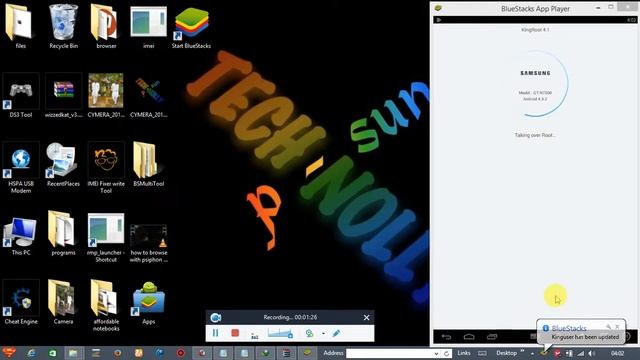Open the files folder on the desktop
The width and height of the screenshot is (640, 360).
20,26
